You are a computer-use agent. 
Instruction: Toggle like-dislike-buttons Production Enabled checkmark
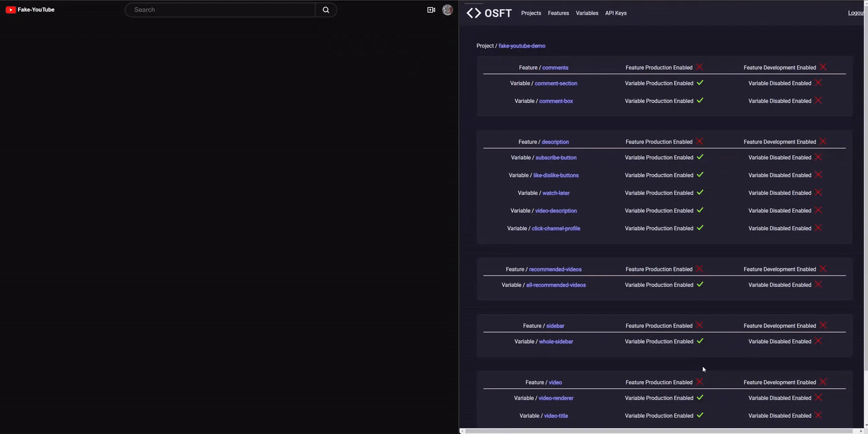pos(700,174)
